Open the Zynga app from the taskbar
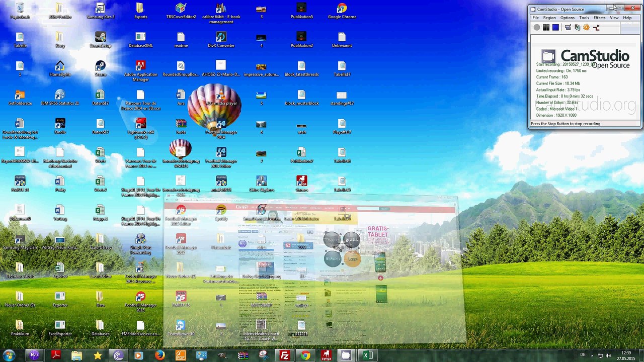 327,355
